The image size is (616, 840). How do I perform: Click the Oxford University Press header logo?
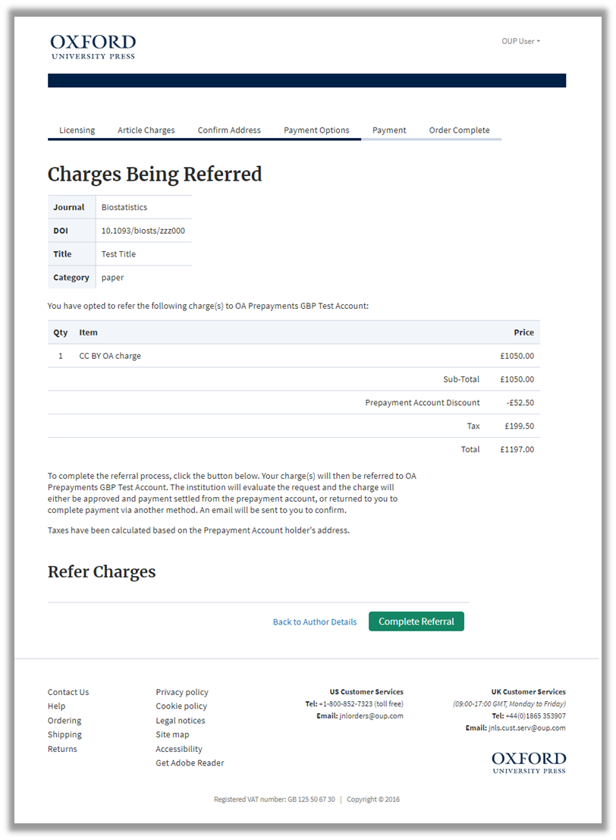[x=93, y=46]
